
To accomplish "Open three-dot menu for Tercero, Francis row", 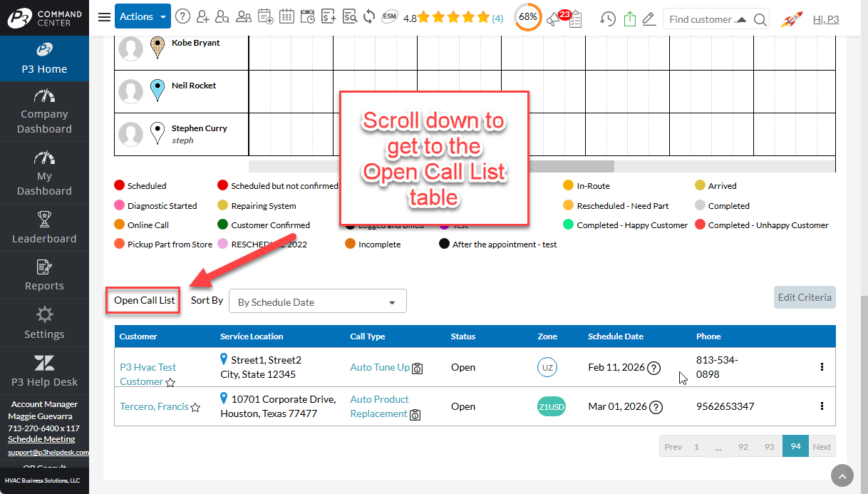I will pos(822,406).
